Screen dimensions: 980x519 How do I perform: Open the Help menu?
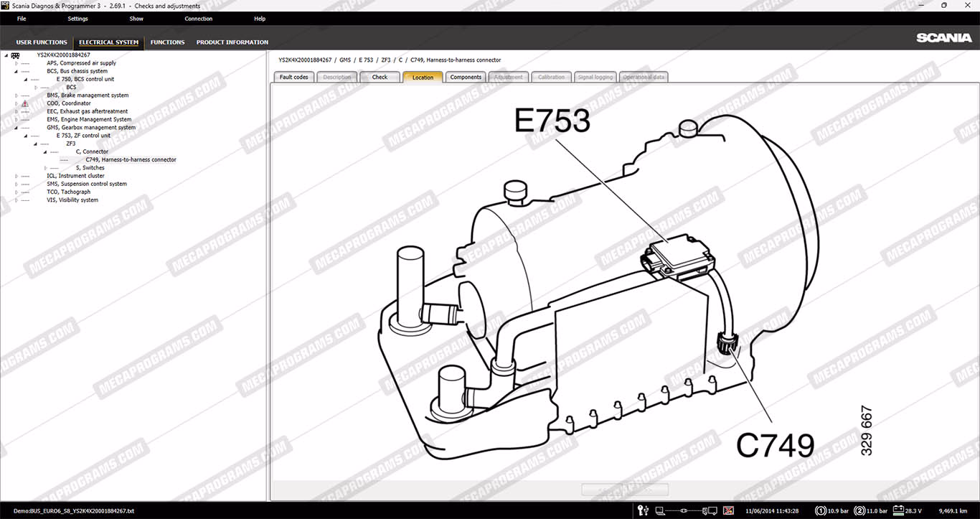(x=260, y=19)
